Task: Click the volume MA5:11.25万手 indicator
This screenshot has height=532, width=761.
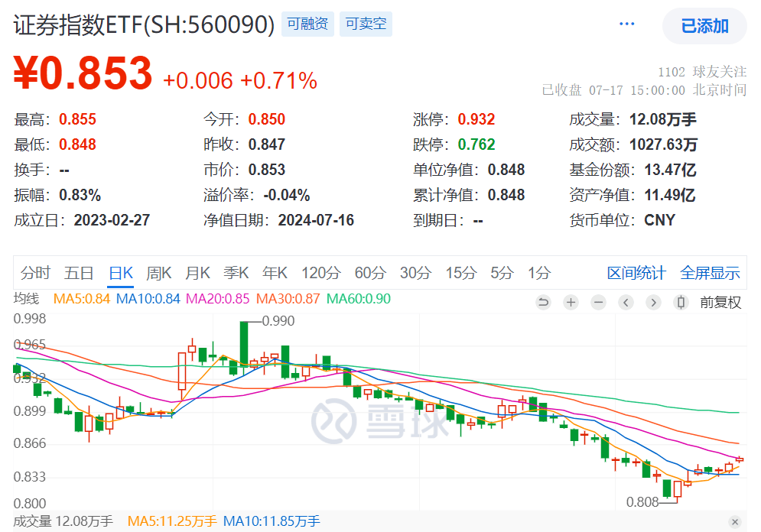Action: (x=172, y=521)
